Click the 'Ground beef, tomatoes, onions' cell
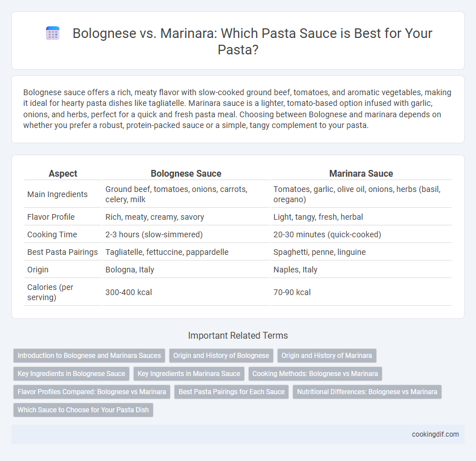Screen dimensions: 476x461 pyautogui.click(x=186, y=194)
